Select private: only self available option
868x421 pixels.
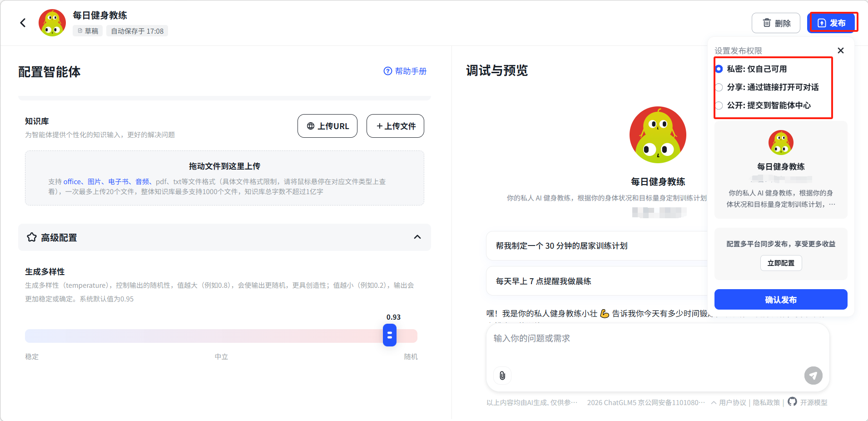click(x=719, y=69)
